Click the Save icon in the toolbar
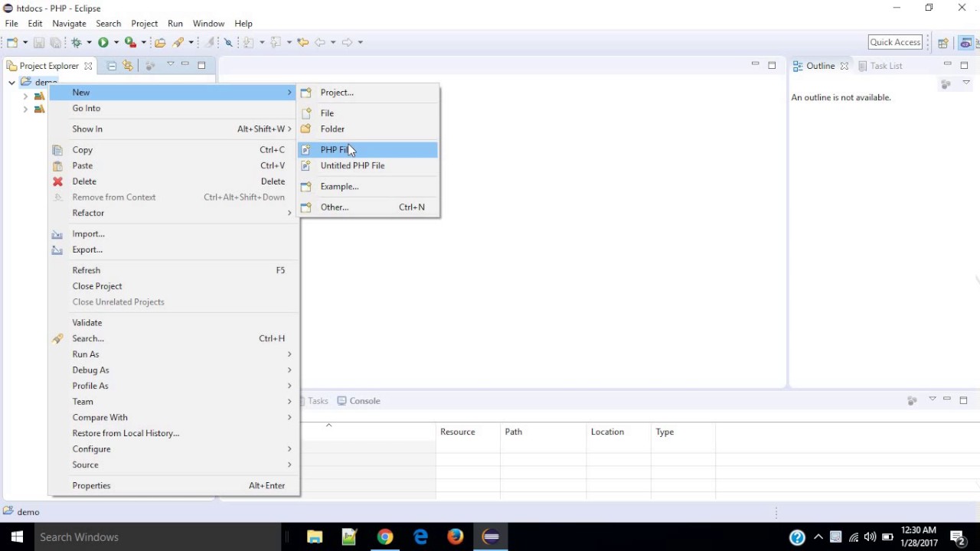The width and height of the screenshot is (980, 551). click(39, 42)
